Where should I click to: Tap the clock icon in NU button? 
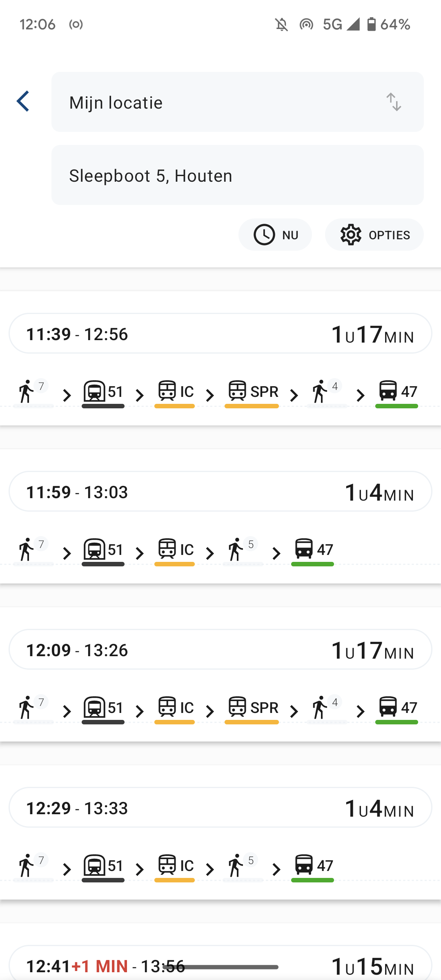(x=264, y=235)
